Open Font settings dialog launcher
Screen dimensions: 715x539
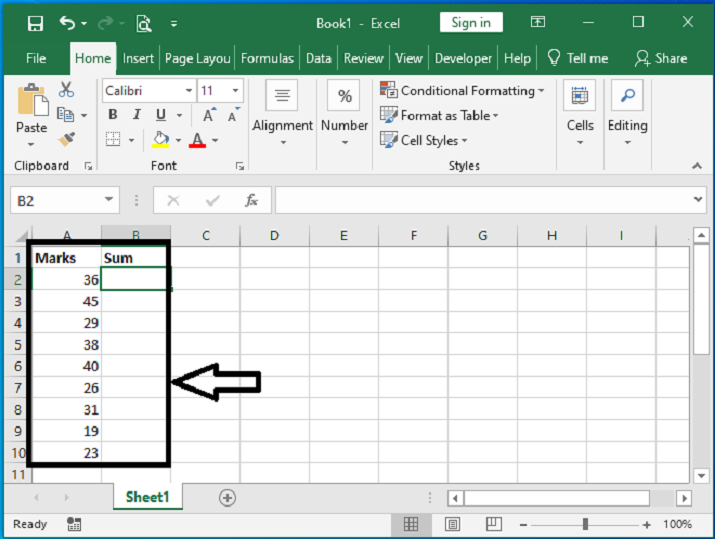(240, 166)
